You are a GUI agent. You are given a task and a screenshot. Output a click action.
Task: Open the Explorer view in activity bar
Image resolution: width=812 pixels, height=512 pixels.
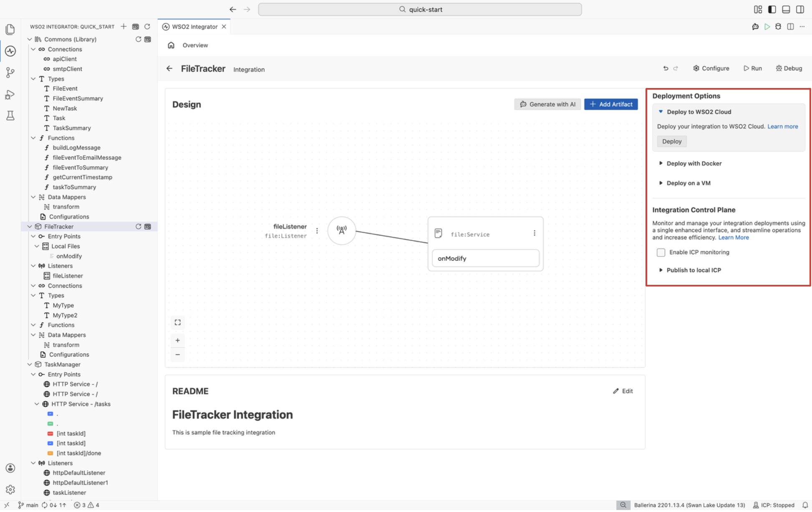pos(10,29)
